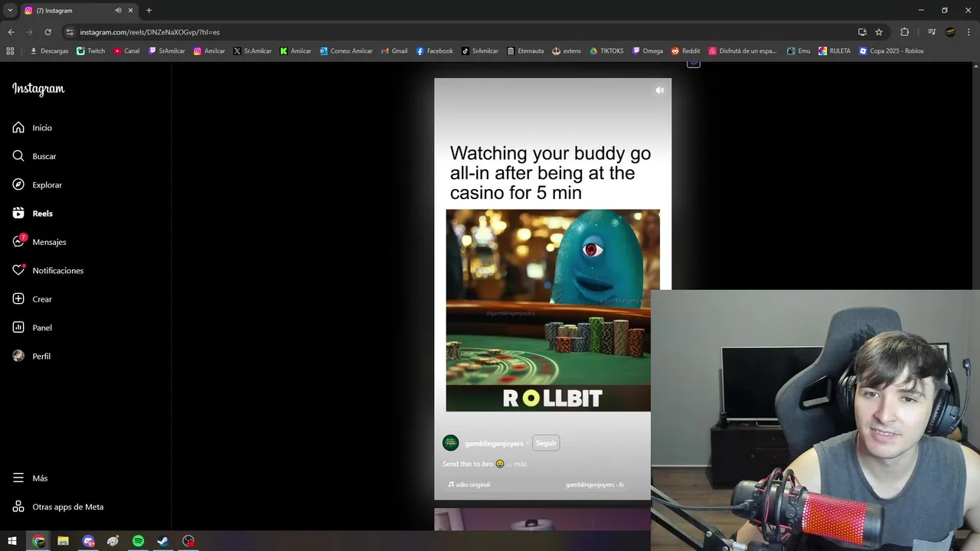Open File Explorer from taskbar

tap(64, 541)
